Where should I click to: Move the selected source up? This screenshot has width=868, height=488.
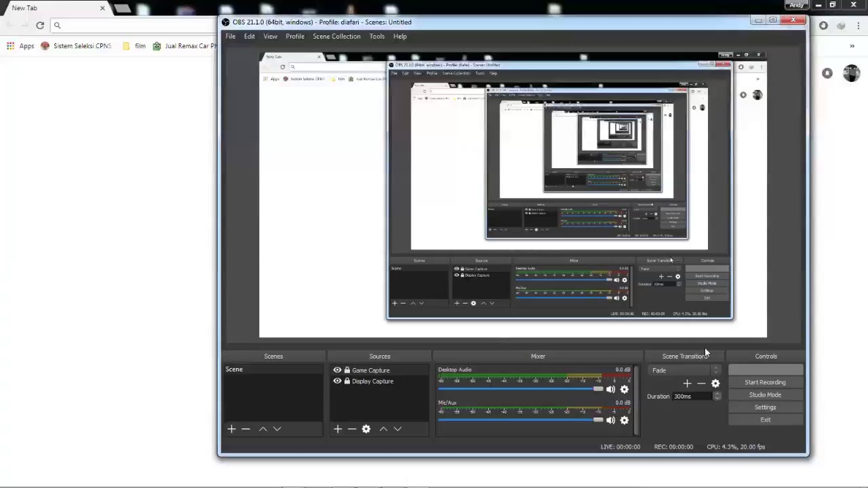point(383,429)
